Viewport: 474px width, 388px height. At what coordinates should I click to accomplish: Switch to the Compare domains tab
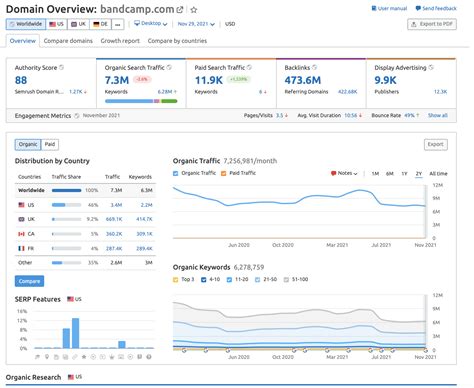(x=68, y=41)
